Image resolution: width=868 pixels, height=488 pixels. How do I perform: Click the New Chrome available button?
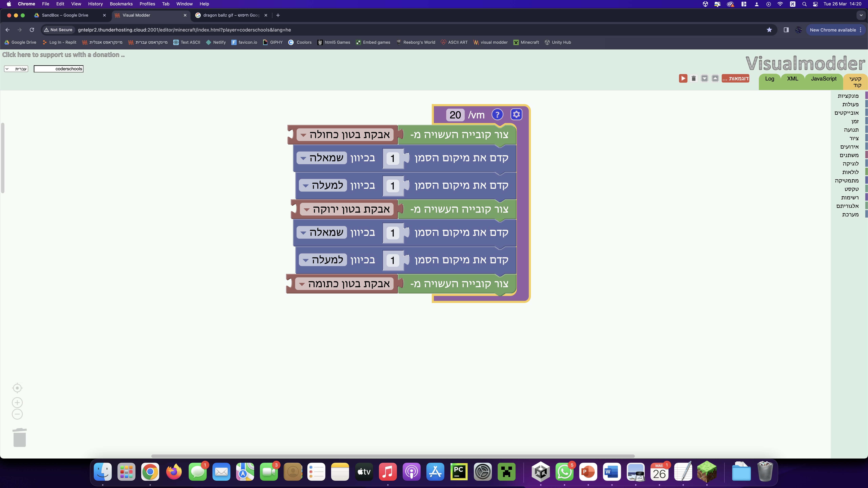click(835, 30)
